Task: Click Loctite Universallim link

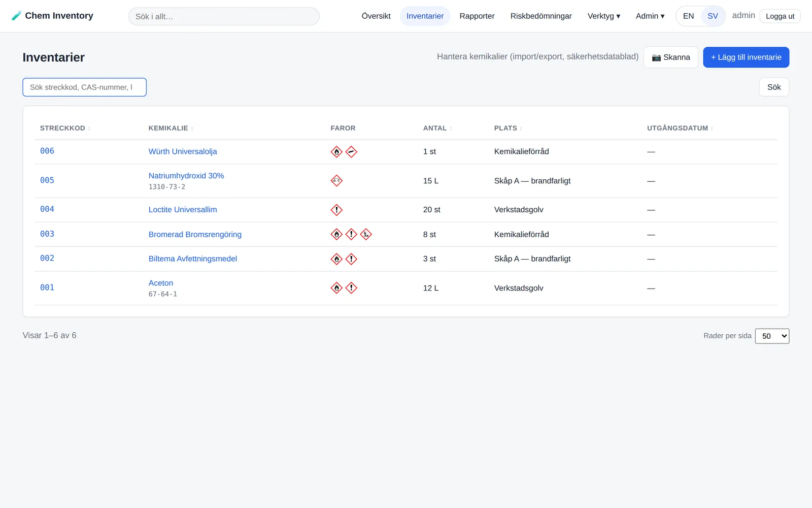Action: tap(183, 210)
